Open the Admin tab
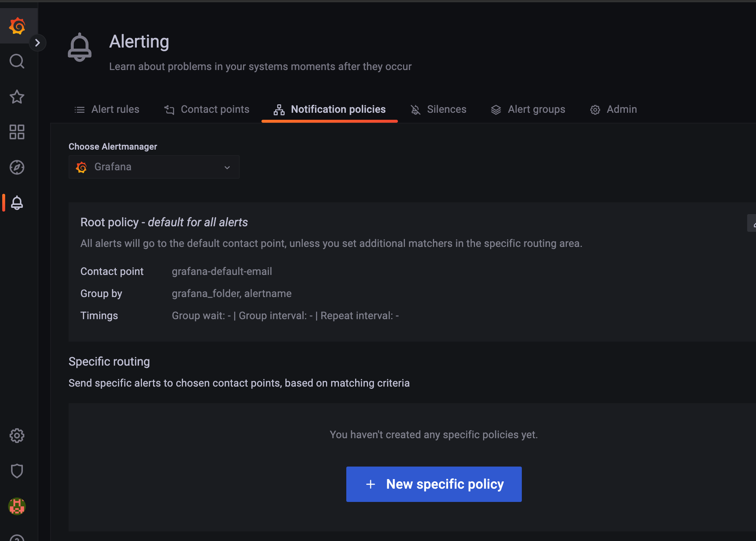 click(614, 109)
